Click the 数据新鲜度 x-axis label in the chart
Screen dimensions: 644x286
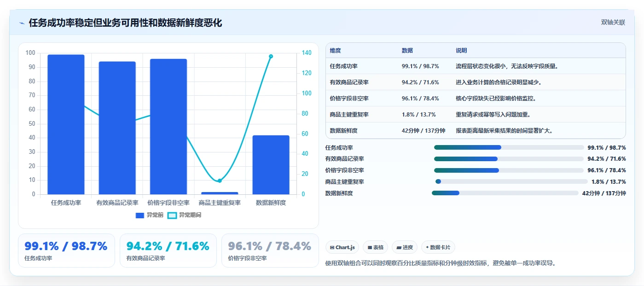click(271, 203)
